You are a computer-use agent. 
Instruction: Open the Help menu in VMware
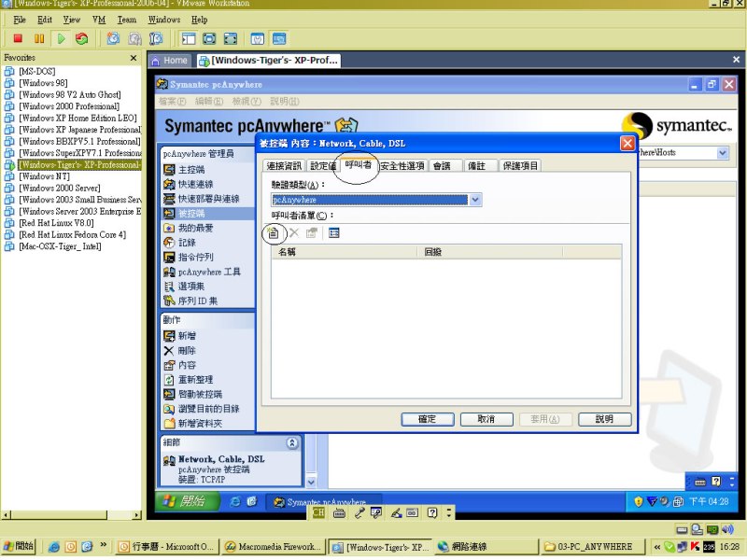(200, 20)
